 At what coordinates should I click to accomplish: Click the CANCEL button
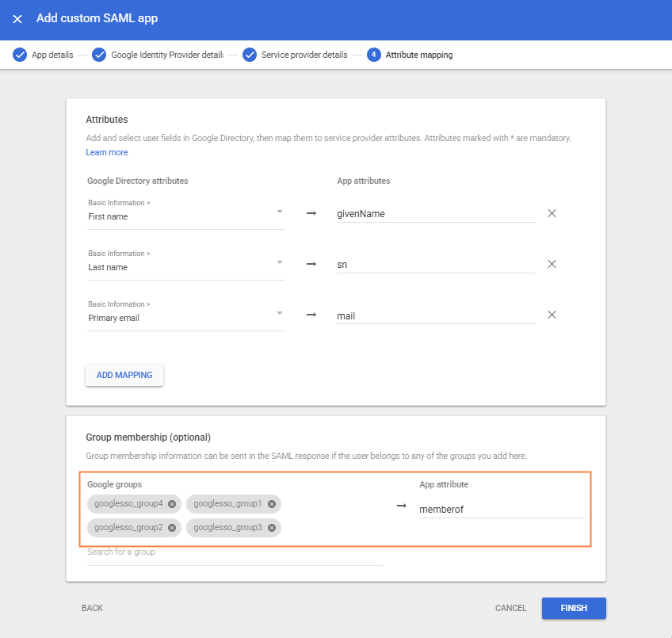[x=511, y=608]
